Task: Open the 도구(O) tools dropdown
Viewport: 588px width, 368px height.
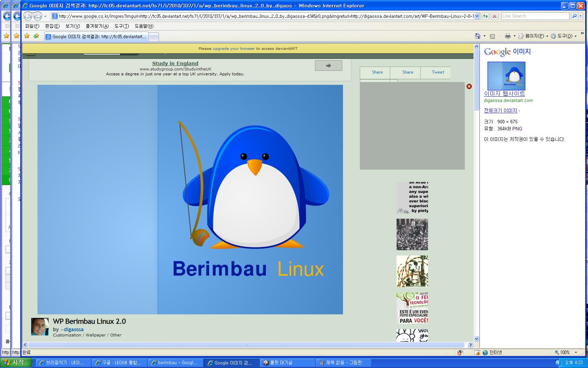Action: click(x=563, y=36)
